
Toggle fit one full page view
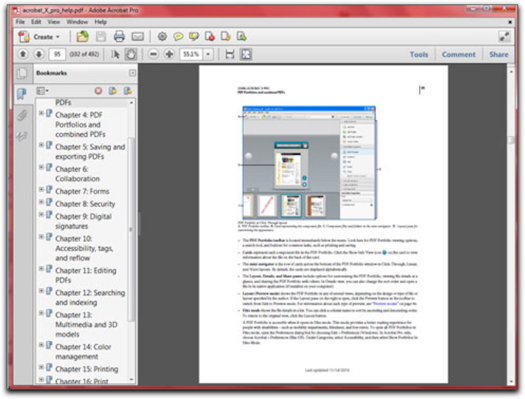click(246, 54)
